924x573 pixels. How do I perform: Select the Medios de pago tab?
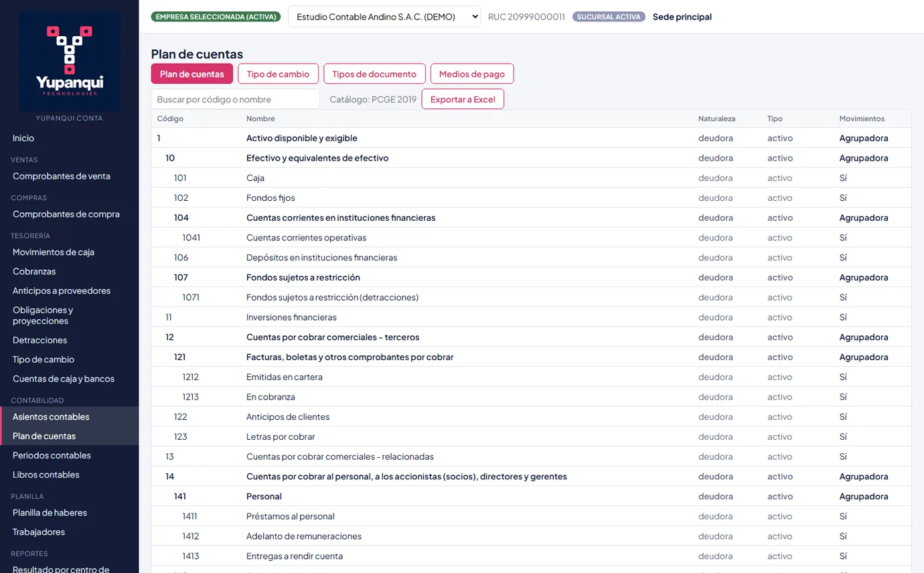pos(472,74)
